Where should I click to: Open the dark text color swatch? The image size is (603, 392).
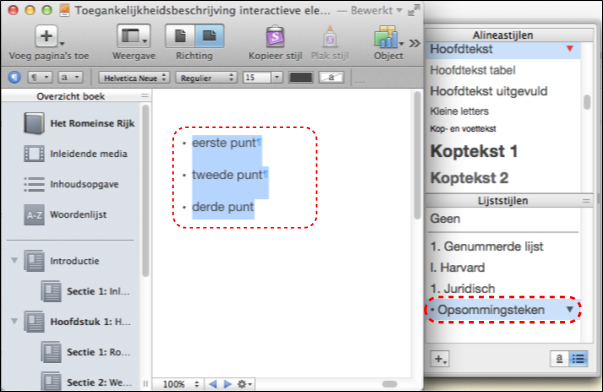tap(301, 78)
